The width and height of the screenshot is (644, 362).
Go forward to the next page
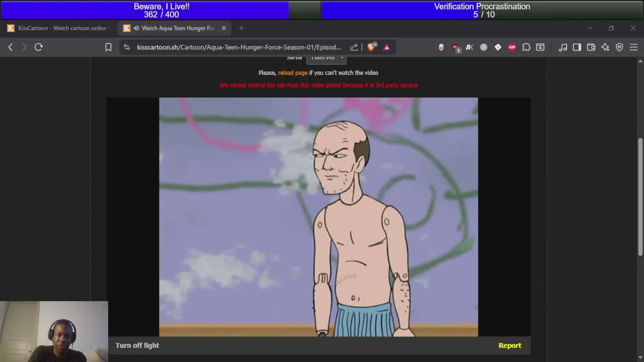tap(24, 47)
